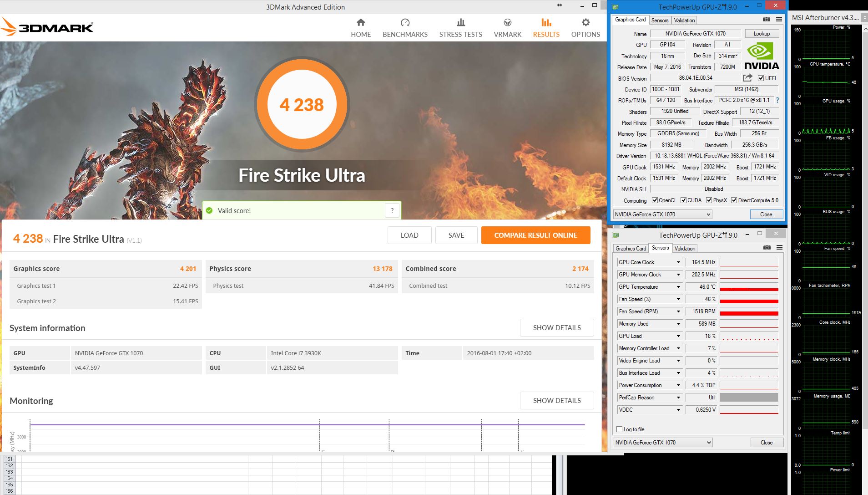This screenshot has height=495, width=868.
Task: Select the Benchmarks icon in 3DMark
Action: click(x=404, y=26)
